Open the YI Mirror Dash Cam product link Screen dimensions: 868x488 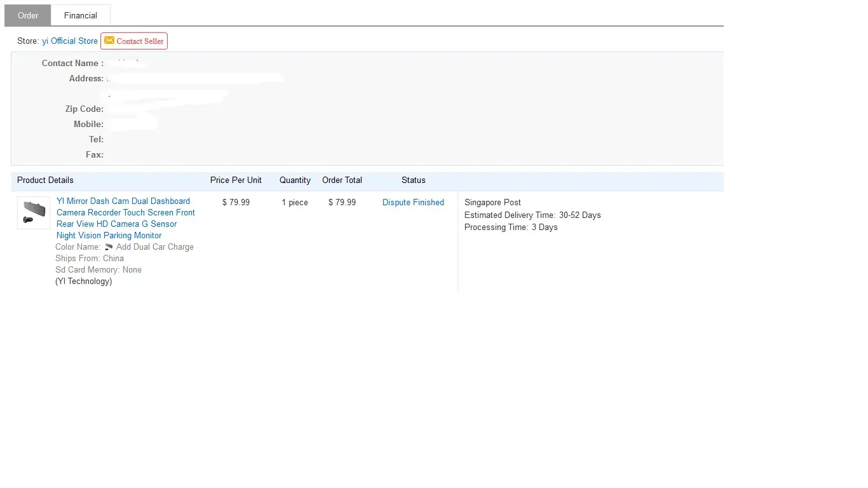[x=125, y=218]
